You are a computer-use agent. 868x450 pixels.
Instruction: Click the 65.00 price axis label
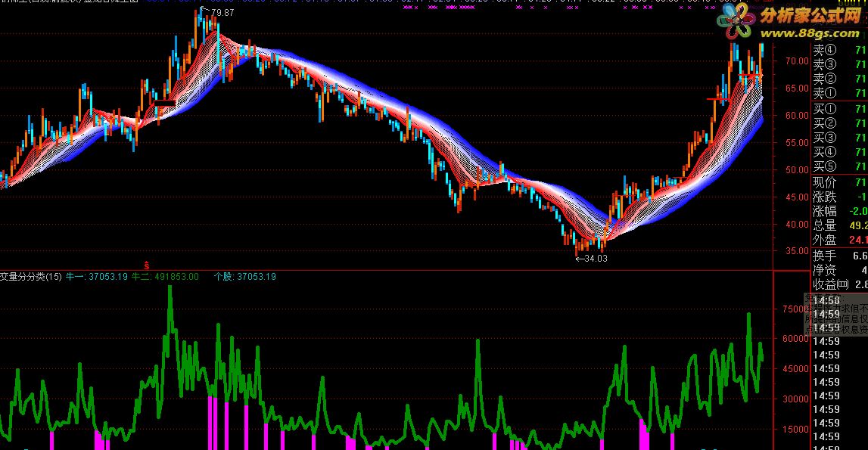point(797,88)
